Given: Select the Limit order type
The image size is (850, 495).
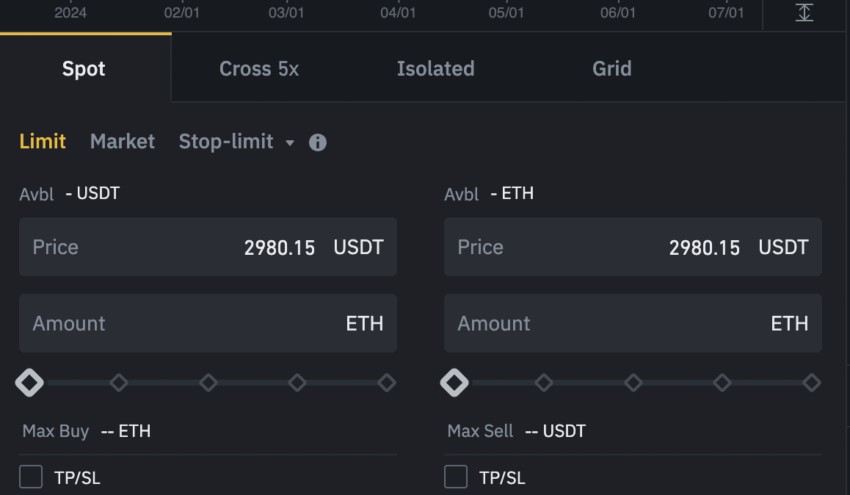Looking at the screenshot, I should [x=42, y=142].
